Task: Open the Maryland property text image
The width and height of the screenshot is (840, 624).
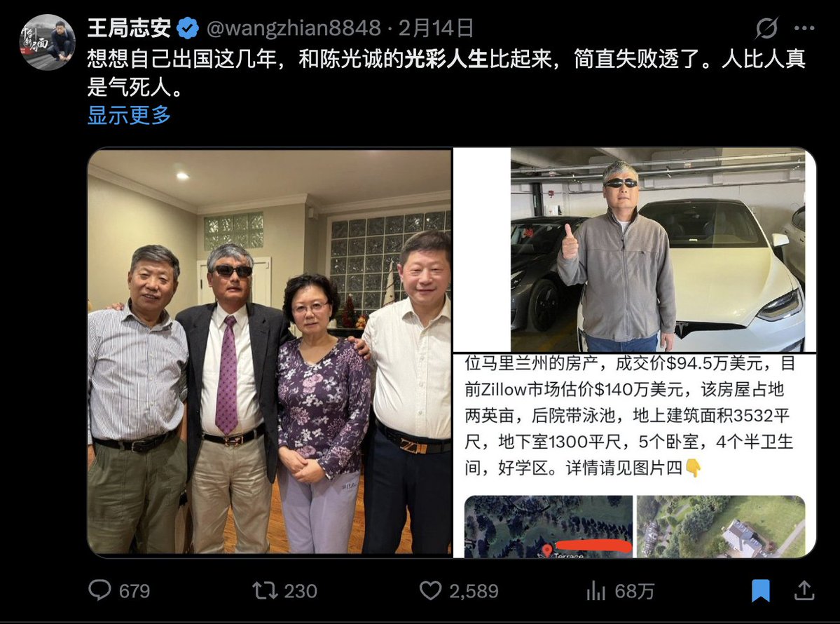Action: pyautogui.click(x=635, y=456)
